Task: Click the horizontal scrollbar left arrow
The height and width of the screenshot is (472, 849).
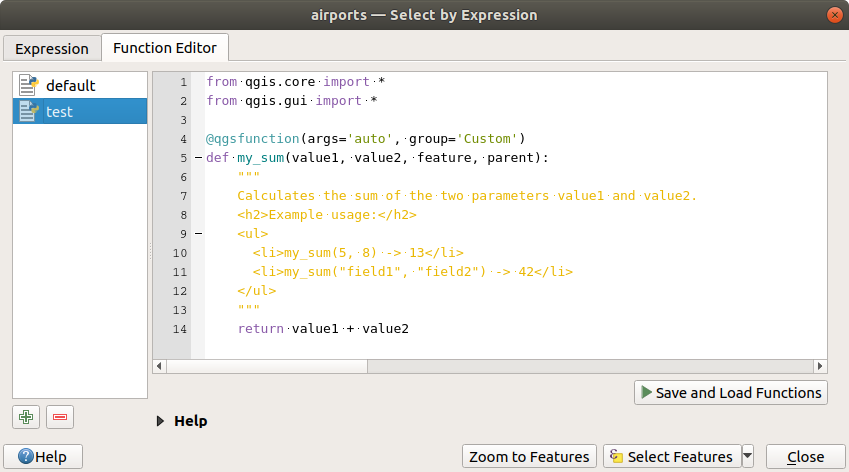Action: tap(159, 367)
